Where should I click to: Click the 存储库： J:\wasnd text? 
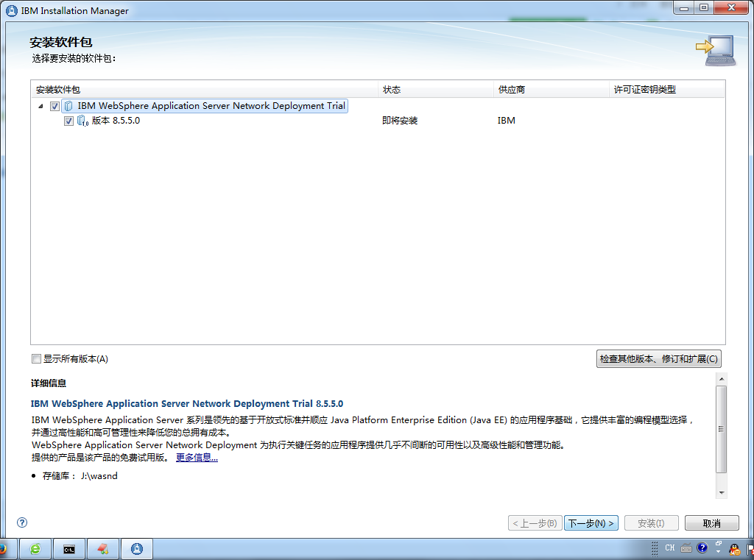(x=80, y=476)
